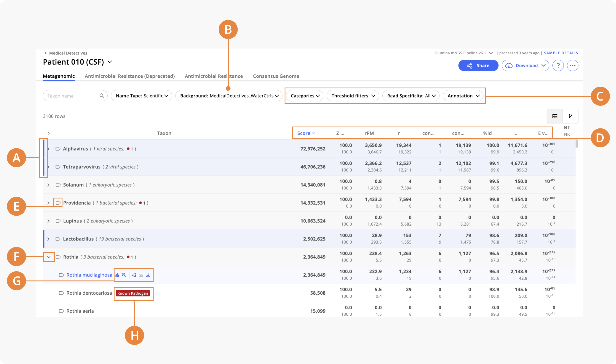
Task: Switch to taxonomic tree view icon
Action: tap(570, 116)
